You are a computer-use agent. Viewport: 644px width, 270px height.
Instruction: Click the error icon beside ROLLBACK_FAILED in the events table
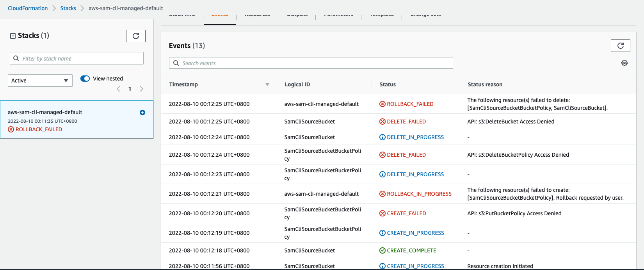[x=382, y=104]
